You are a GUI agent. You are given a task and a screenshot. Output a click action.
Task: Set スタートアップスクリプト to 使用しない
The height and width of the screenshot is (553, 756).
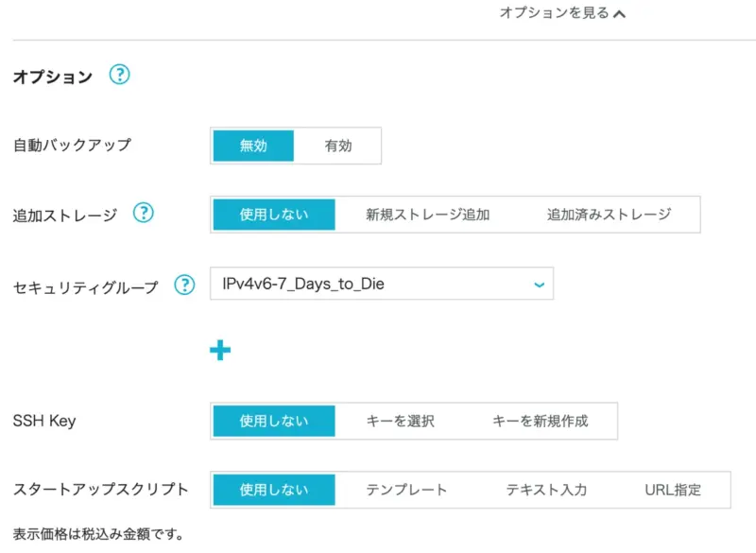click(x=274, y=490)
